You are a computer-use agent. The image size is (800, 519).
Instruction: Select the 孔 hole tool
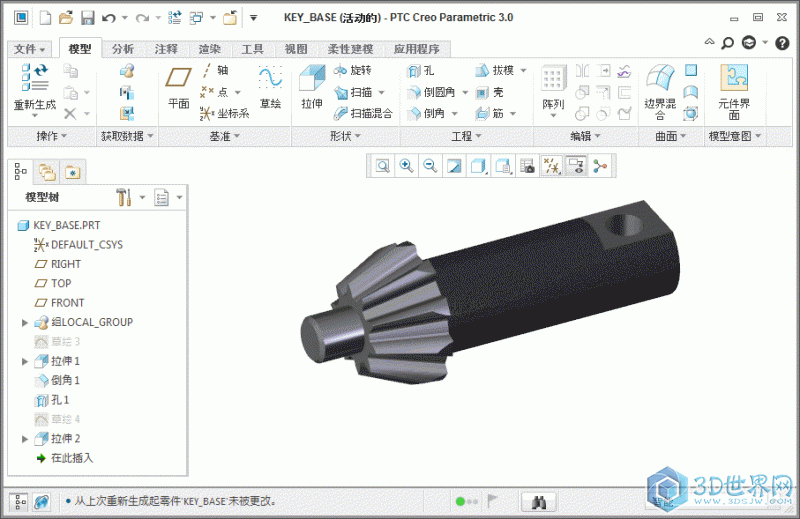(x=421, y=70)
